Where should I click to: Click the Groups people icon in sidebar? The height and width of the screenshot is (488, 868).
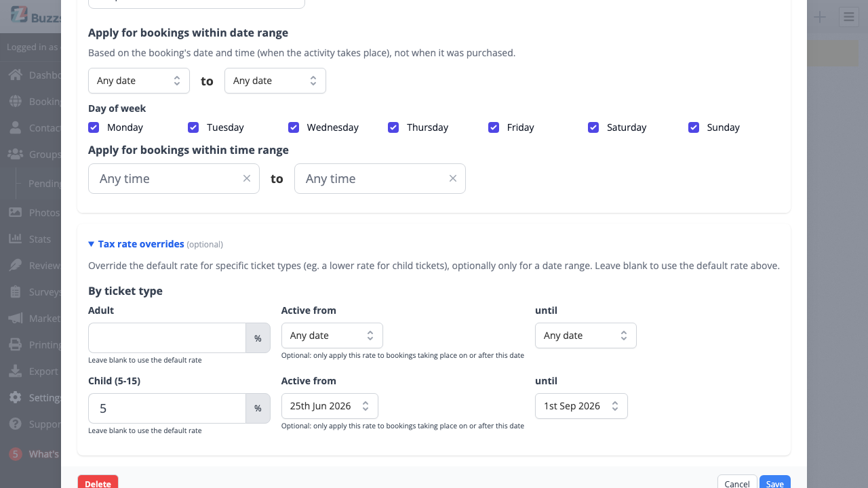(x=15, y=155)
